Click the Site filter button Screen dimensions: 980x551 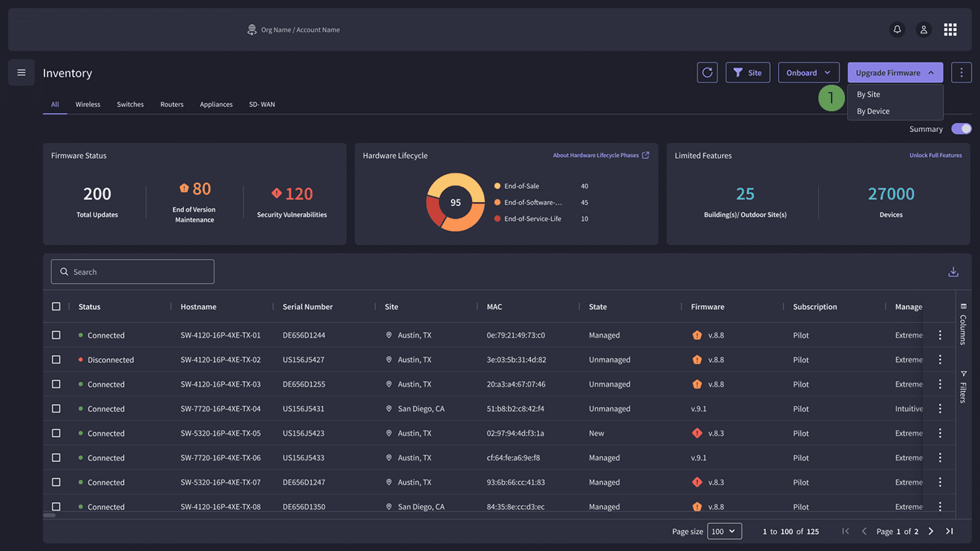(x=748, y=72)
